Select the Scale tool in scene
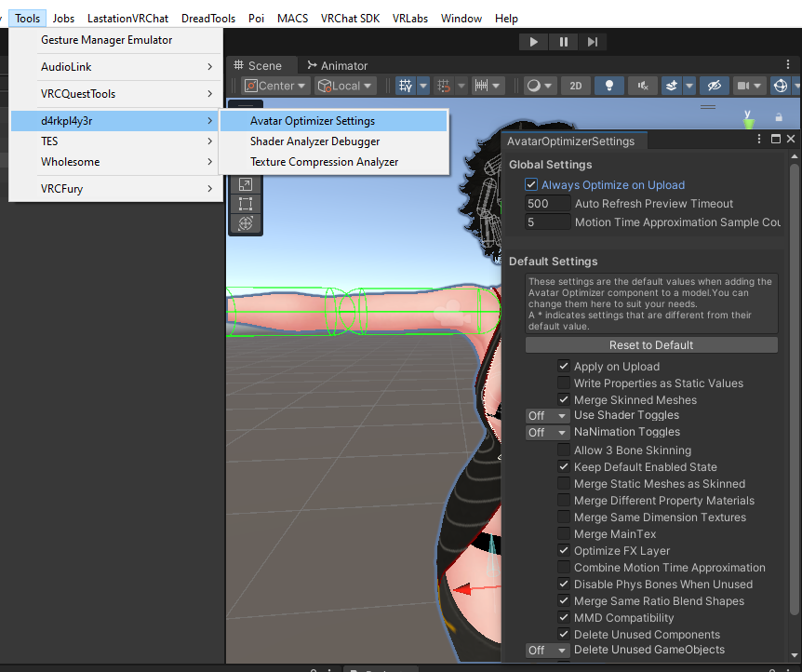The height and width of the screenshot is (672, 802). pos(246,184)
